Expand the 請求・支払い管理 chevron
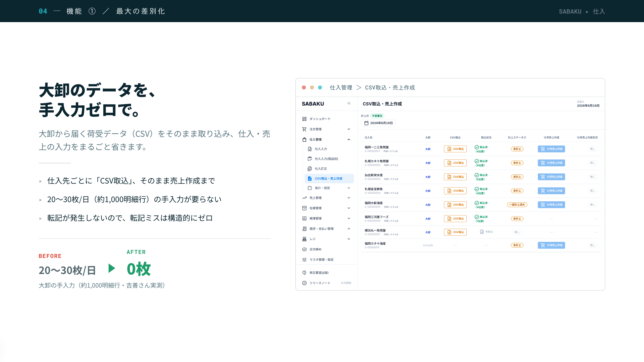The image size is (644, 362). [349, 229]
